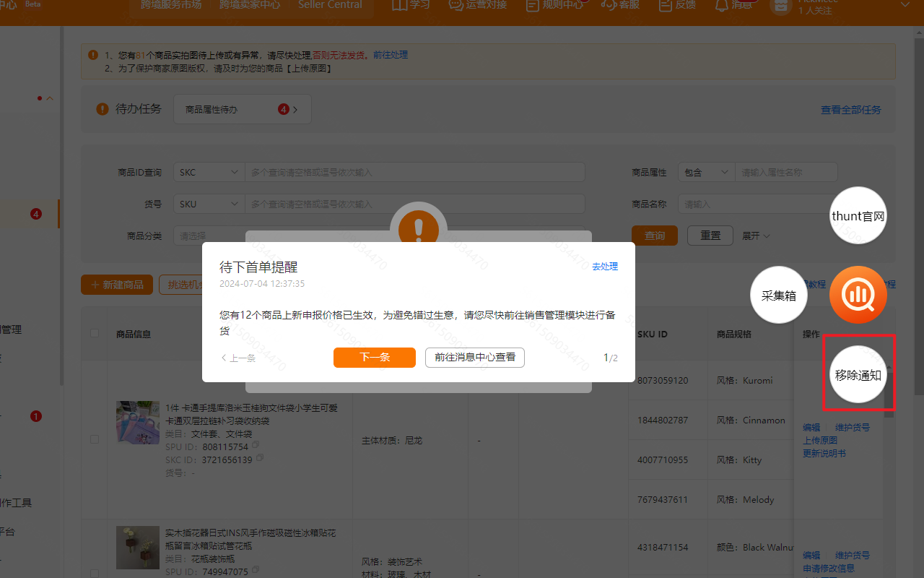Click the 风格：Cinnamon spec cell
Image resolution: width=924 pixels, height=578 pixels.
[751, 420]
